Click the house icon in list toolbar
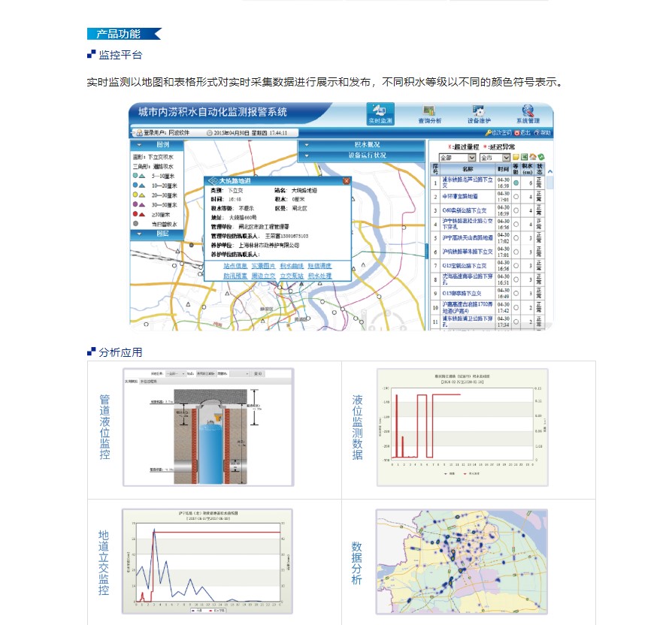The image size is (672, 625). [x=533, y=157]
